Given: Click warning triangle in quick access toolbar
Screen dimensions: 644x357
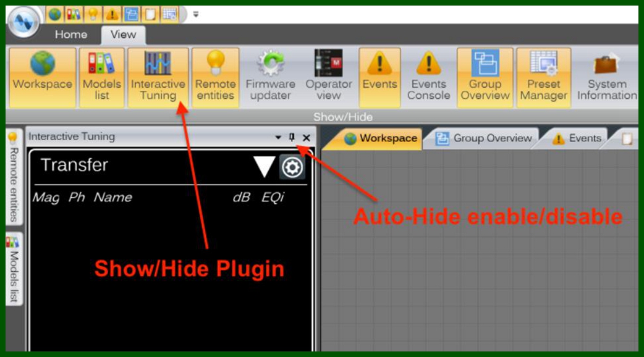Looking at the screenshot, I should click(112, 14).
